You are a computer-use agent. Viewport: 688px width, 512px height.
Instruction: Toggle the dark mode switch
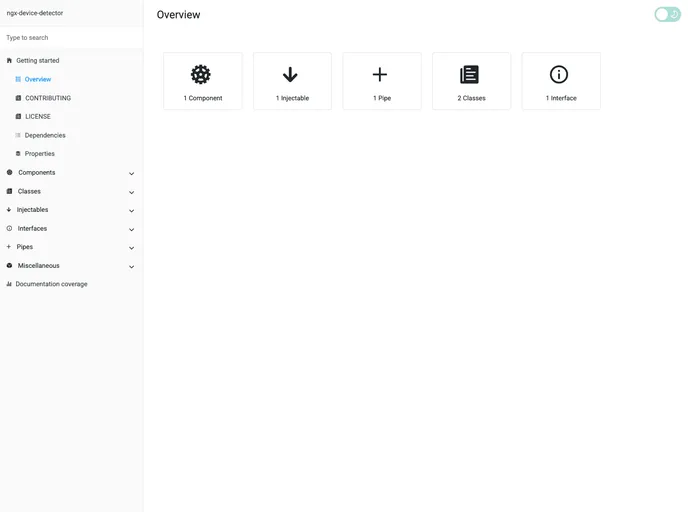point(667,14)
